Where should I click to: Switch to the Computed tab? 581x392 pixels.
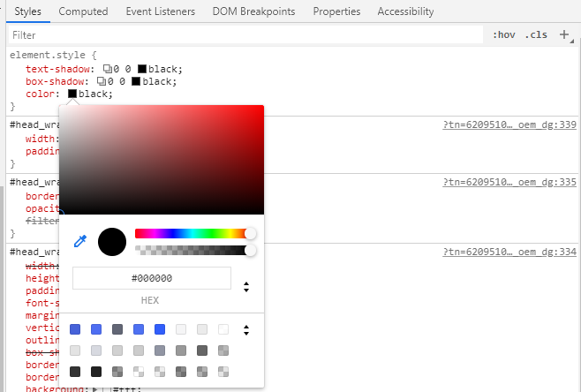click(83, 11)
